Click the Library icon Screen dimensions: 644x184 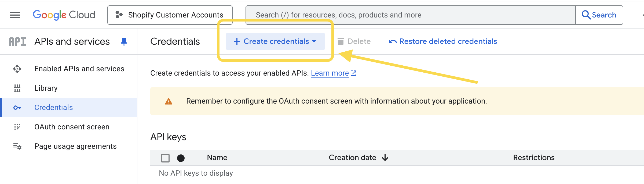click(17, 88)
